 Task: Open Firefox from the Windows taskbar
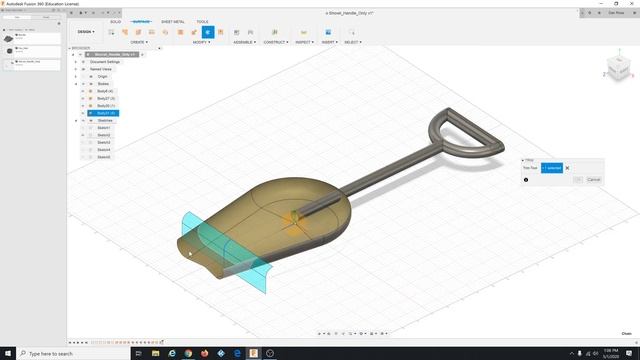[x=204, y=353]
